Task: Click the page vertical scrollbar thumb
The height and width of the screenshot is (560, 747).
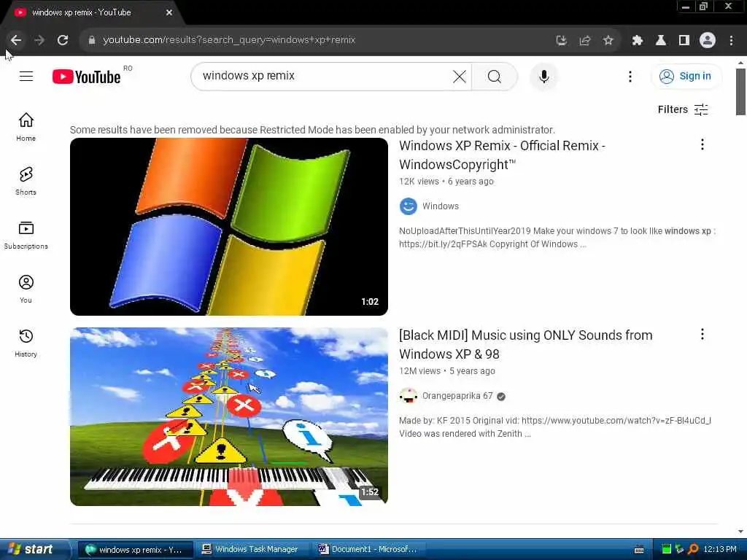Action: pos(740,92)
